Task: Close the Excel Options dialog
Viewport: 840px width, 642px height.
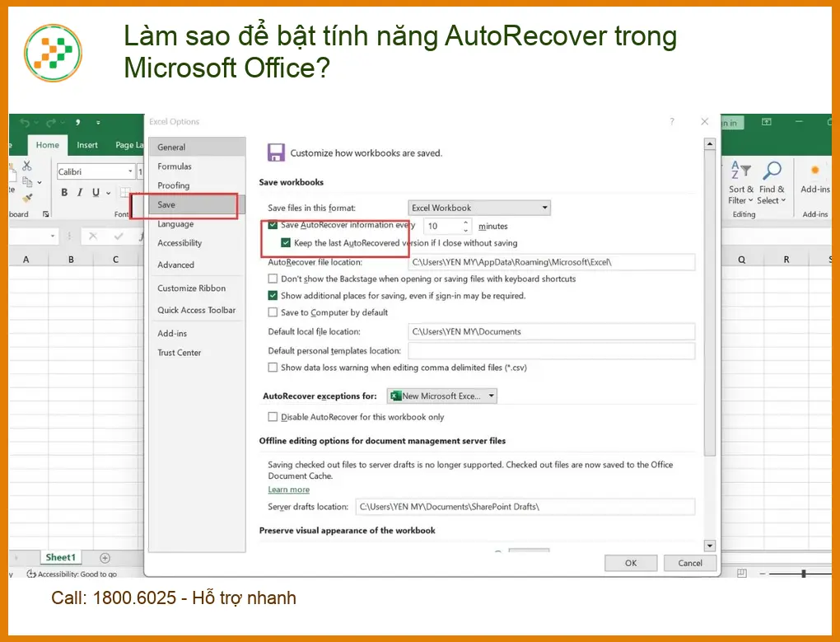Action: pyautogui.click(x=704, y=122)
